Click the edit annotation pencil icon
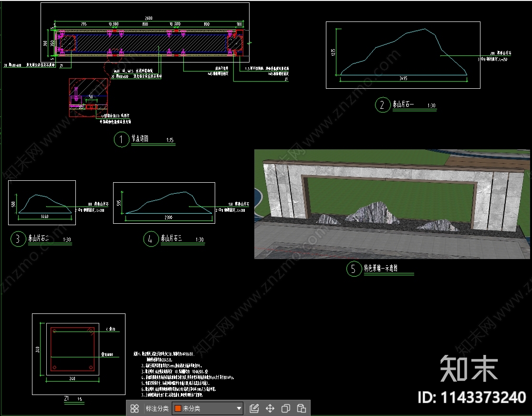532x416 pixels. click(254, 408)
